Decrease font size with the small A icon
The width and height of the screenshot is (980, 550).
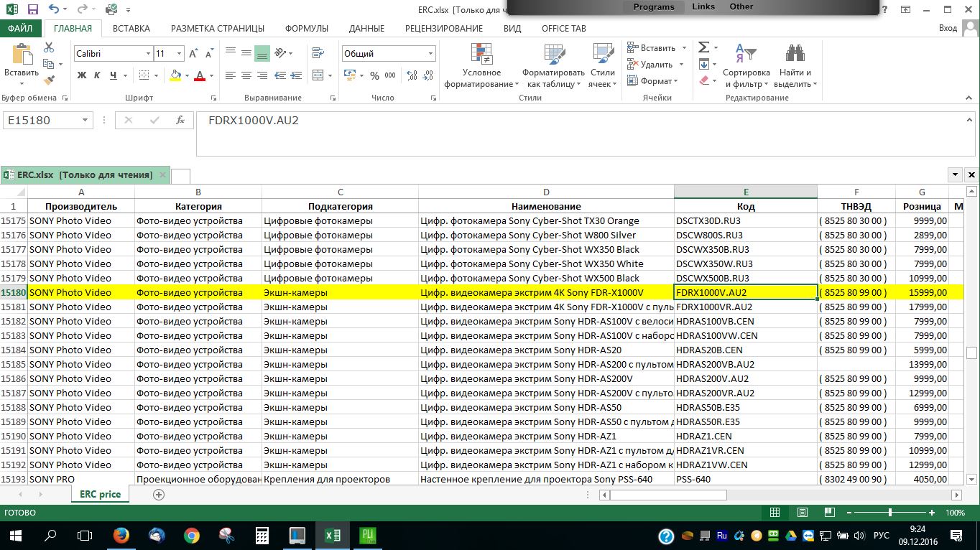[x=209, y=54]
